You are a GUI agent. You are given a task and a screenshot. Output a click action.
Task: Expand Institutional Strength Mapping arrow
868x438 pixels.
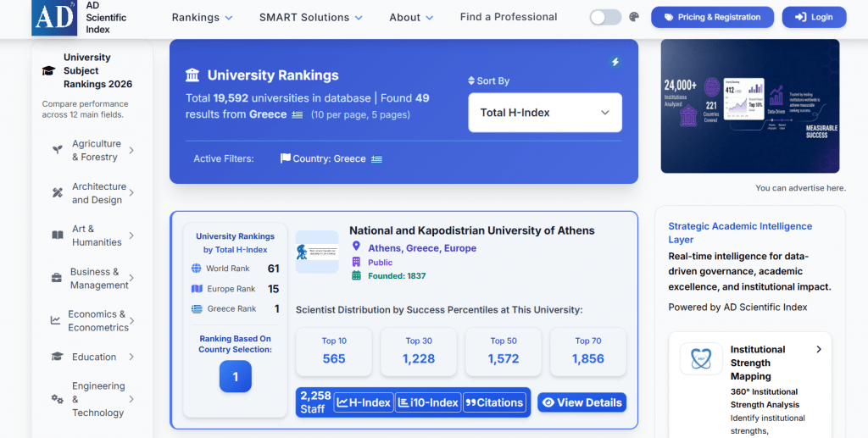point(819,350)
